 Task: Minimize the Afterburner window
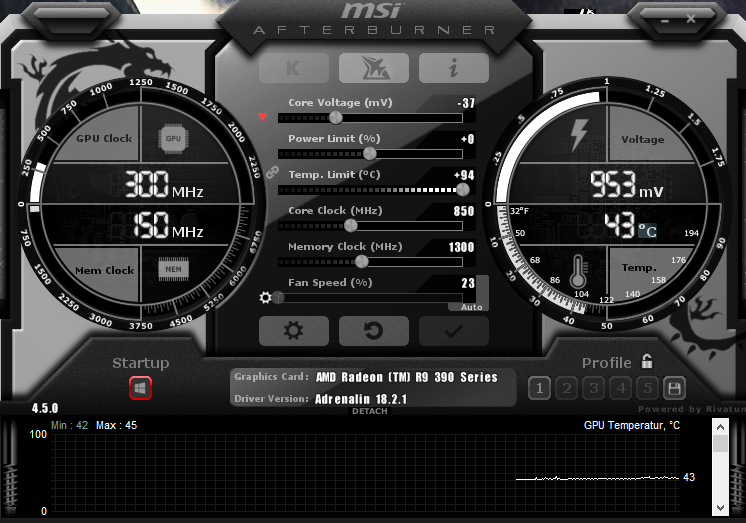click(665, 21)
